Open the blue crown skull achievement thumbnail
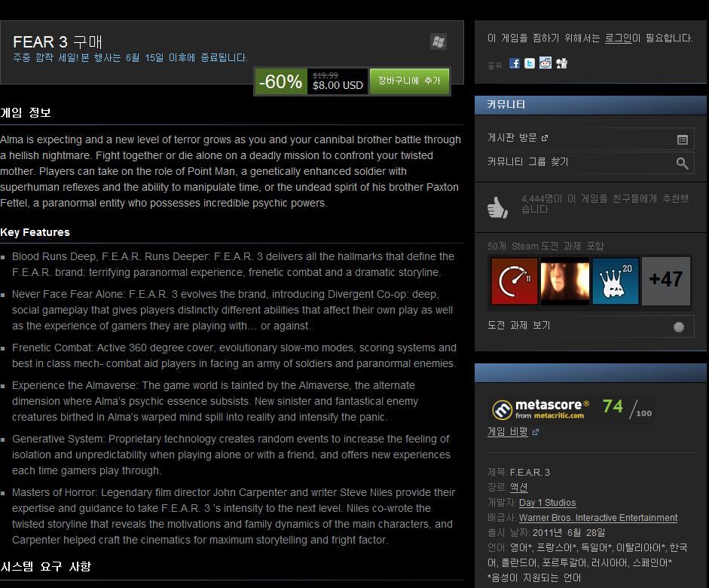 pyautogui.click(x=616, y=281)
